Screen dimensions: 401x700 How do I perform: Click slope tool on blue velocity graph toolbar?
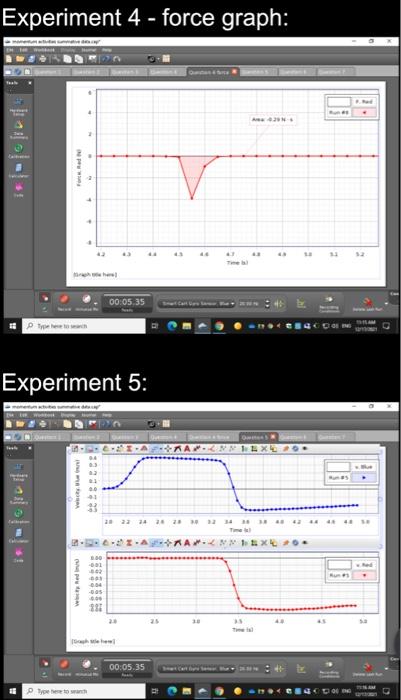177,449
